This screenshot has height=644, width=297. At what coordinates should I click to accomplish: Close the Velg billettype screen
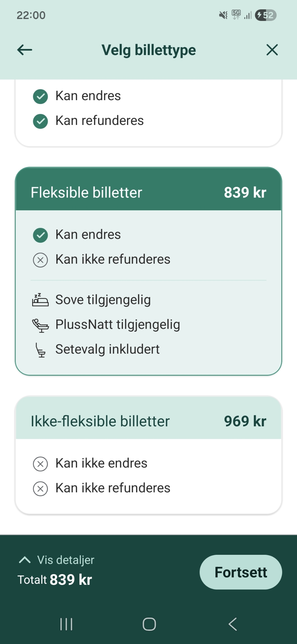click(x=272, y=50)
